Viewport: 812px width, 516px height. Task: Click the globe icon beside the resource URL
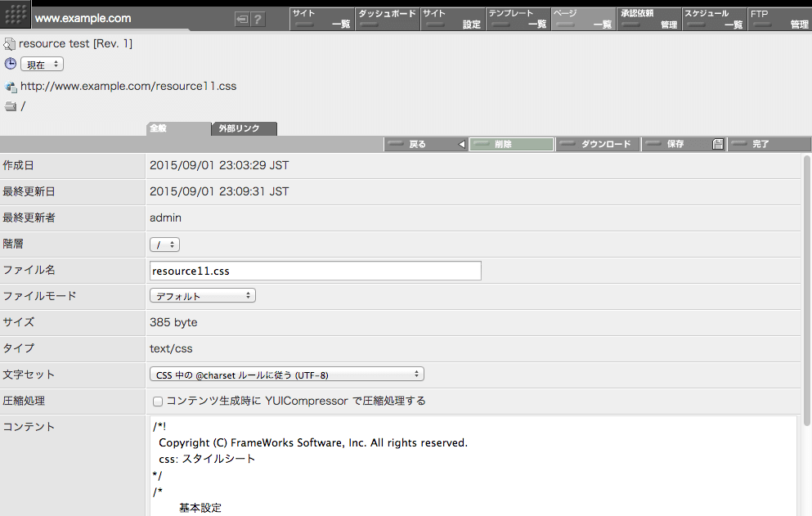[x=10, y=86]
